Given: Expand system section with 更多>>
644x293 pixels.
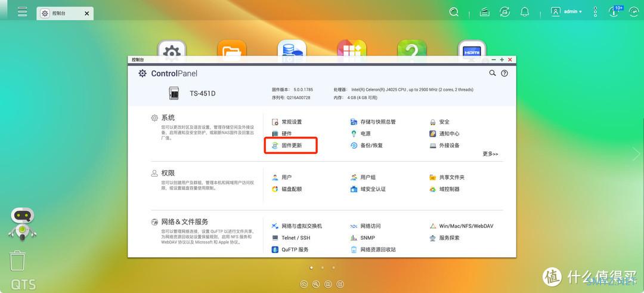Looking at the screenshot, I should pyautogui.click(x=490, y=154).
